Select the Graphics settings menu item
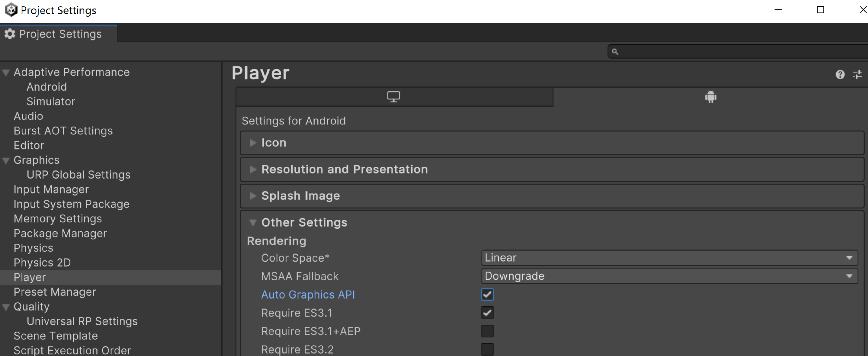Image resolution: width=868 pixels, height=356 pixels. click(36, 160)
